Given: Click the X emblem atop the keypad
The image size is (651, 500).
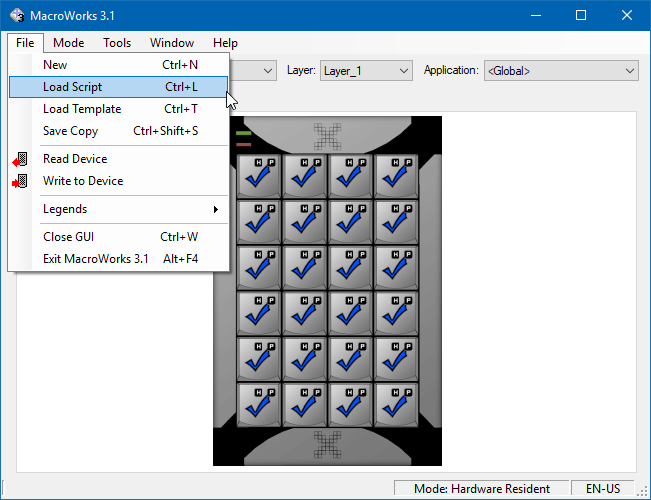Looking at the screenshot, I should (x=327, y=135).
